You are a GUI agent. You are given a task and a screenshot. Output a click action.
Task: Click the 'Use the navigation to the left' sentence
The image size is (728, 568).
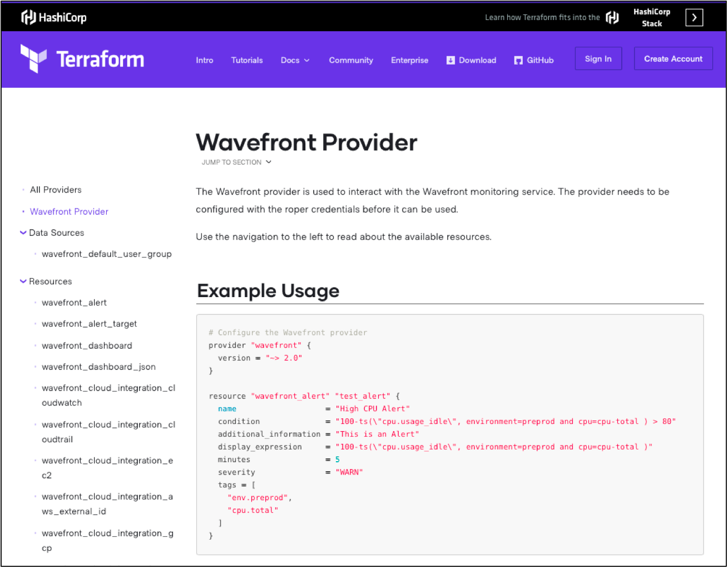(344, 237)
